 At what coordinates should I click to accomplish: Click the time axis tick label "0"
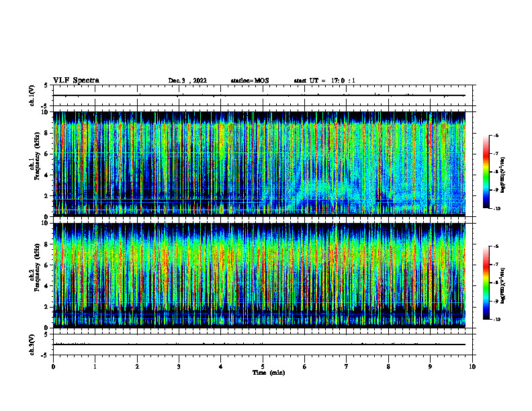(53, 367)
